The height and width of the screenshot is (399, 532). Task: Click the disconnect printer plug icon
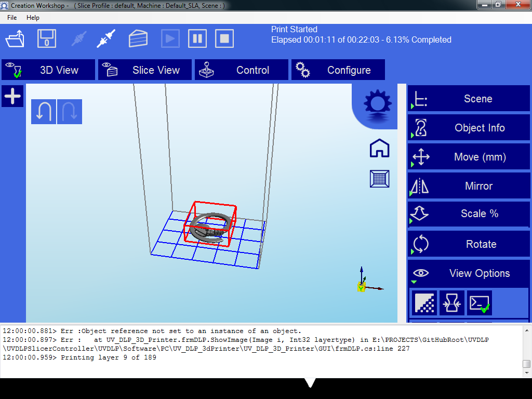point(106,39)
